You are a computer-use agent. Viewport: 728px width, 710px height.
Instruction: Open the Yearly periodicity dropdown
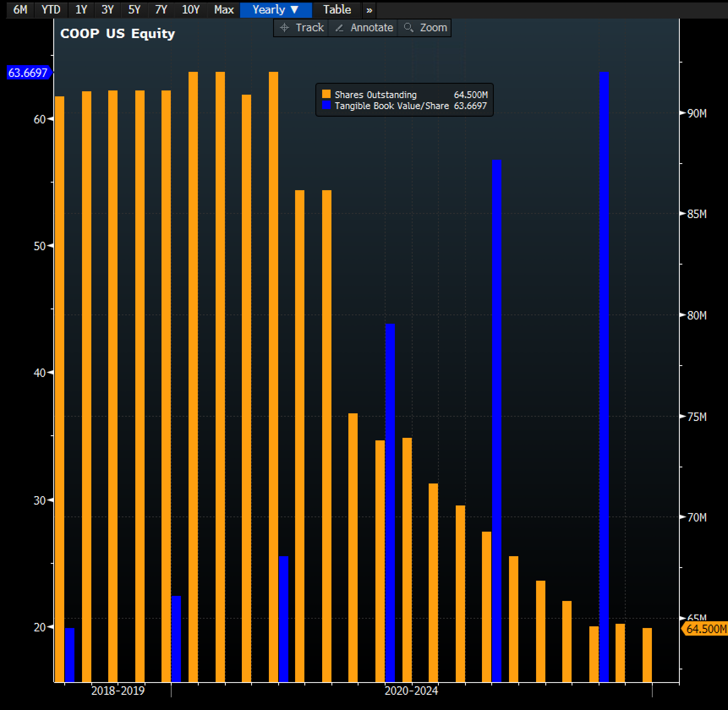pos(276,9)
